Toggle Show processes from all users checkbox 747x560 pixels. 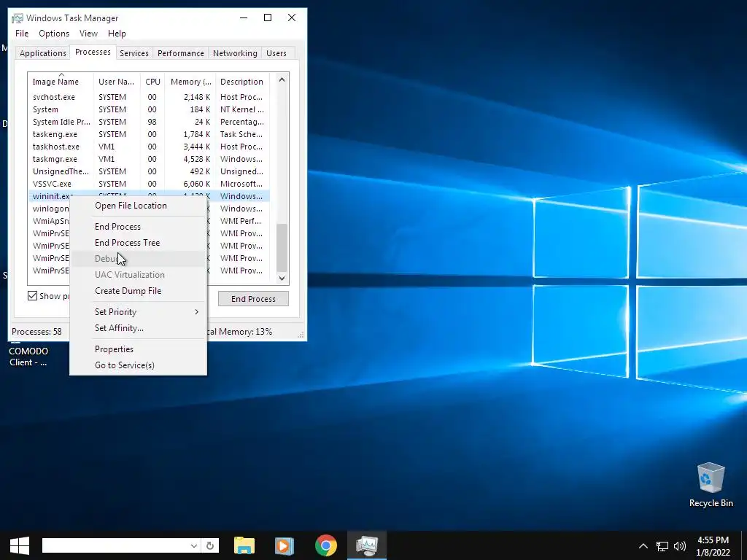coord(32,296)
